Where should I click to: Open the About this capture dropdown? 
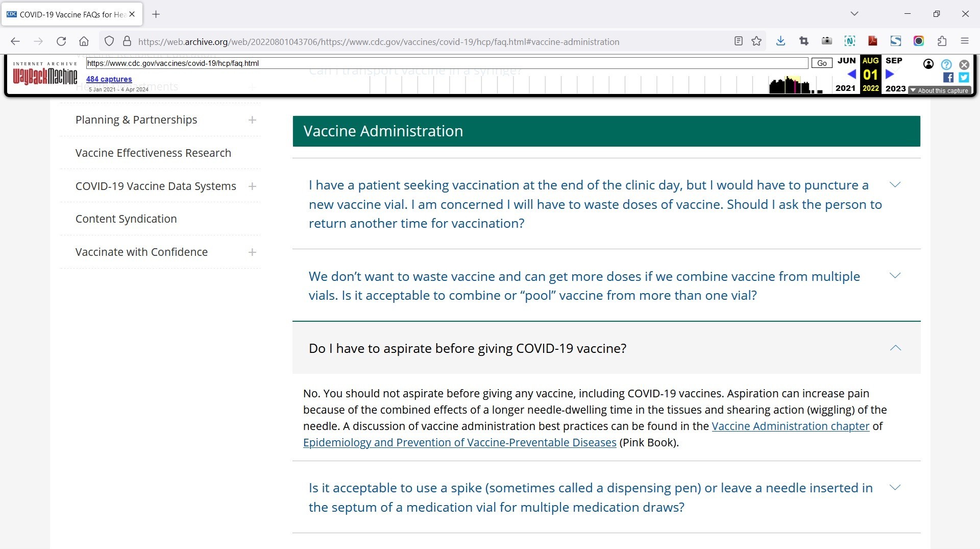939,90
